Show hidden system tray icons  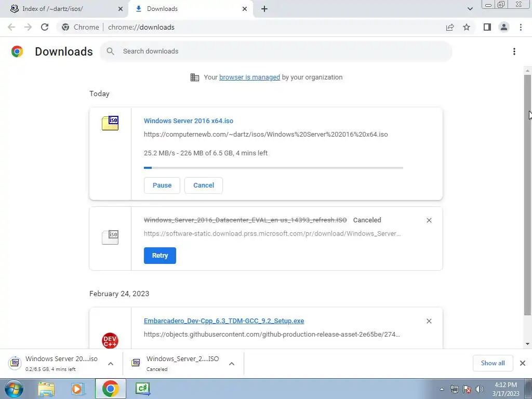click(x=442, y=389)
